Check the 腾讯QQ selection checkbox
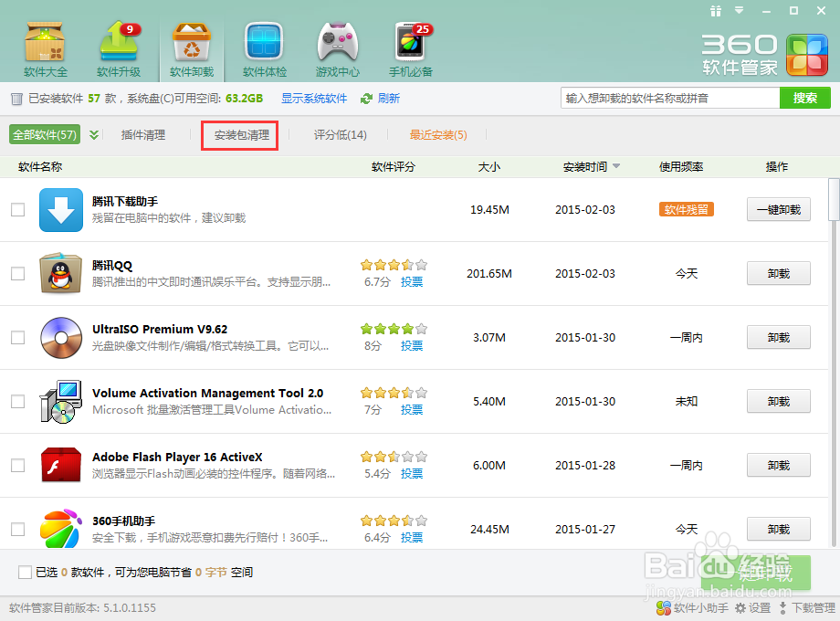This screenshot has height=621, width=840. click(16, 274)
